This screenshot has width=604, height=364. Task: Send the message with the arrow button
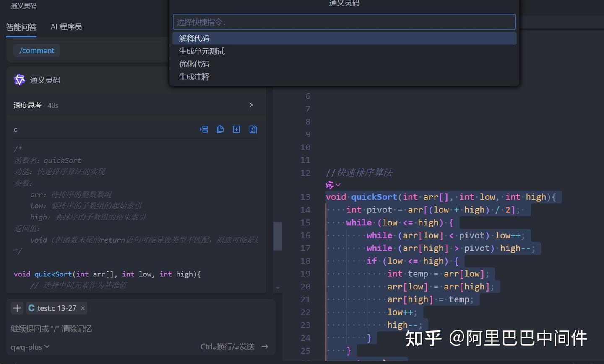click(265, 346)
